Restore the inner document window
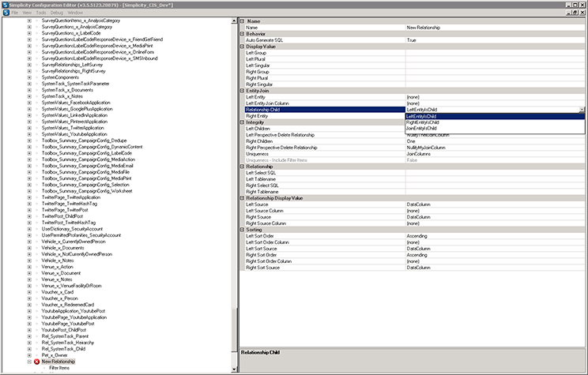The width and height of the screenshot is (588, 375). tap(576, 13)
